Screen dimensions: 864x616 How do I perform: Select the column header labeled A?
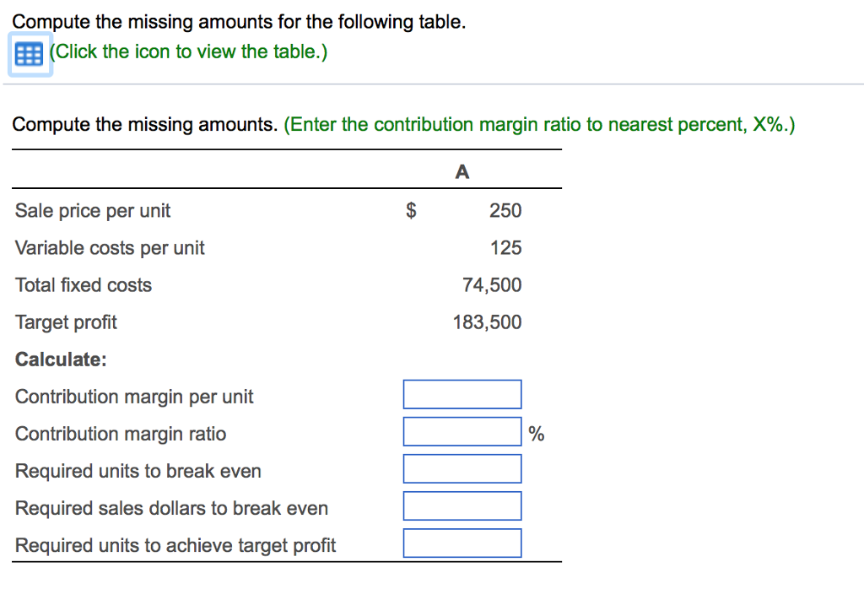pos(462,171)
